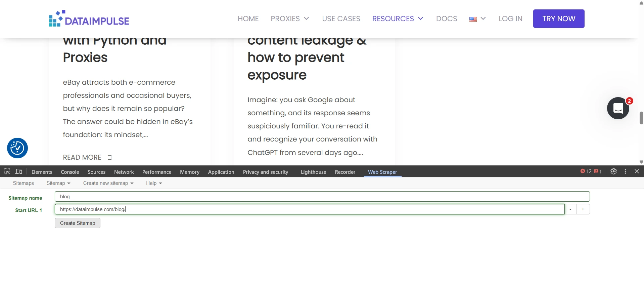Open the Recorder tab
The image size is (644, 283).
[x=345, y=172]
